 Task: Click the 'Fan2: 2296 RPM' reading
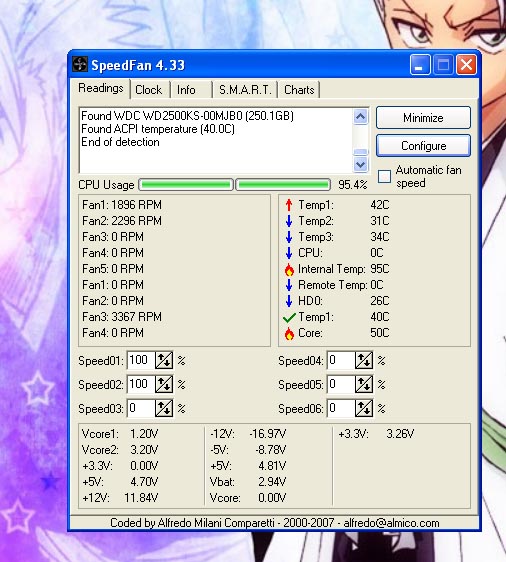(122, 221)
